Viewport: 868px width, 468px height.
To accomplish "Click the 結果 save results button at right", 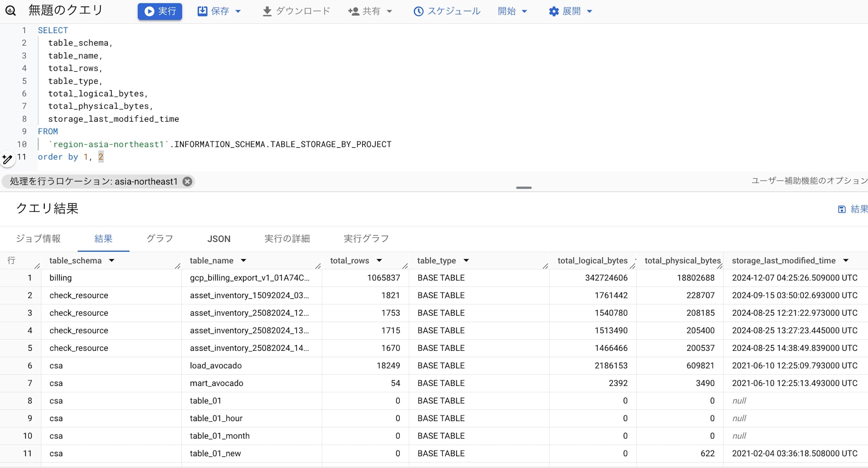I will [x=852, y=209].
